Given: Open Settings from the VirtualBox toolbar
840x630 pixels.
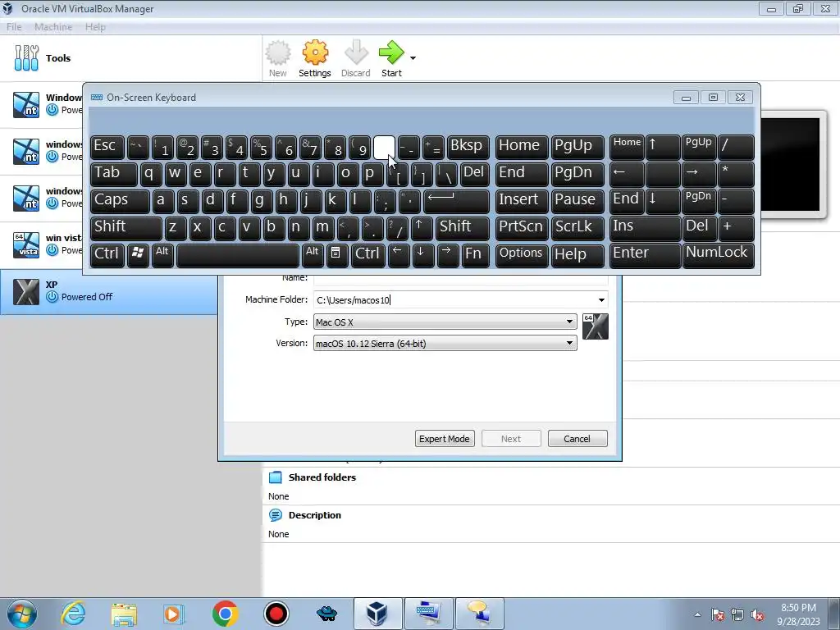Looking at the screenshot, I should click(x=314, y=59).
